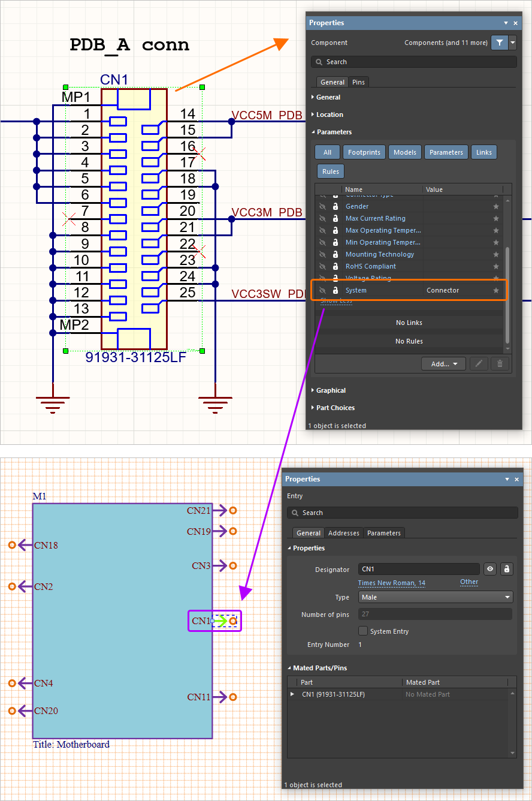Click the star icon for Gender parameter
The width and height of the screenshot is (532, 801).
tap(496, 206)
